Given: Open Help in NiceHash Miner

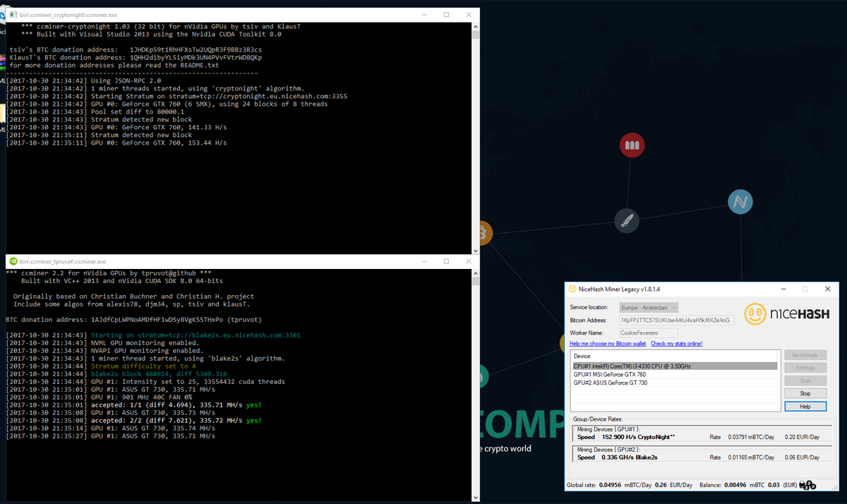Looking at the screenshot, I should (x=805, y=406).
